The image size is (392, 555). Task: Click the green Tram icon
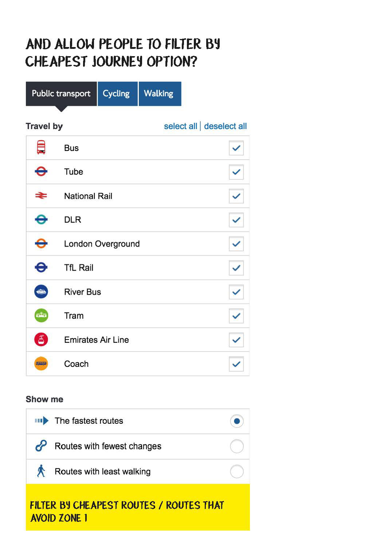(41, 315)
